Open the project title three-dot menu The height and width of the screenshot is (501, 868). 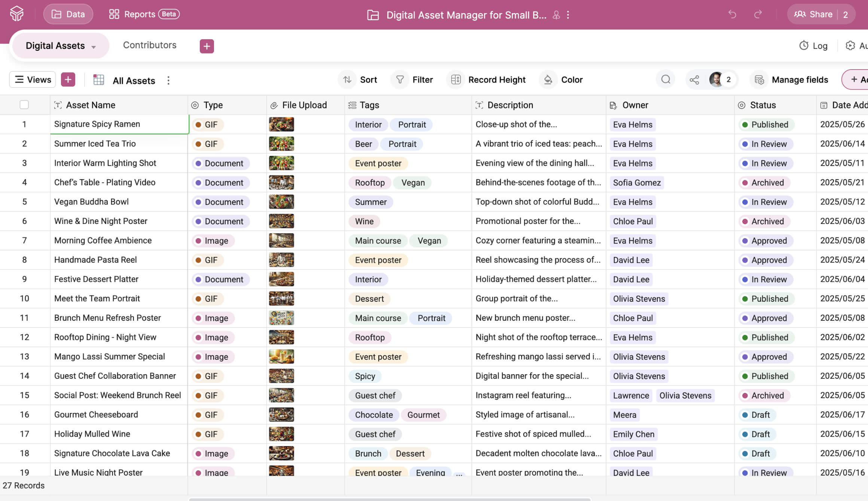[568, 15]
